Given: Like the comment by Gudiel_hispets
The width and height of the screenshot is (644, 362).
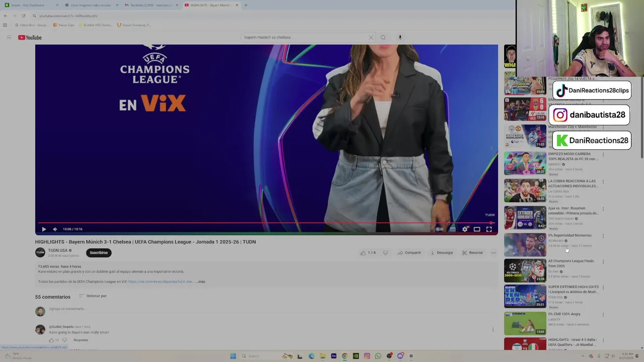Looking at the screenshot, I should click(51, 340).
